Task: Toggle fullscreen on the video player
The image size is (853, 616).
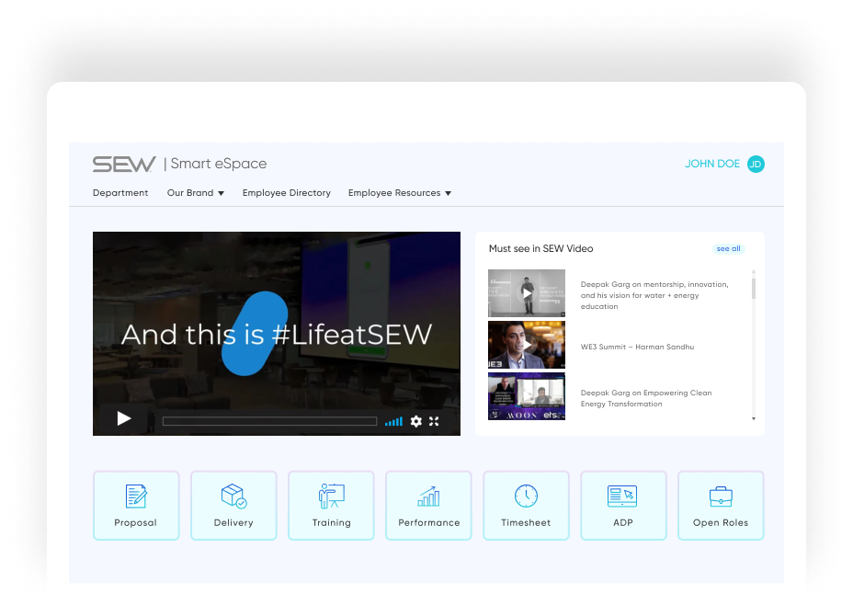Action: click(x=434, y=421)
